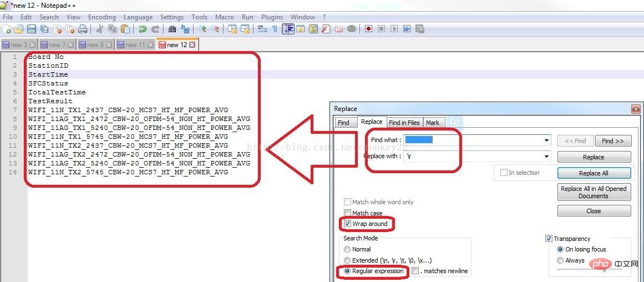644x282 pixels.
Task: Click the Open file folder icon
Action: point(19,29)
